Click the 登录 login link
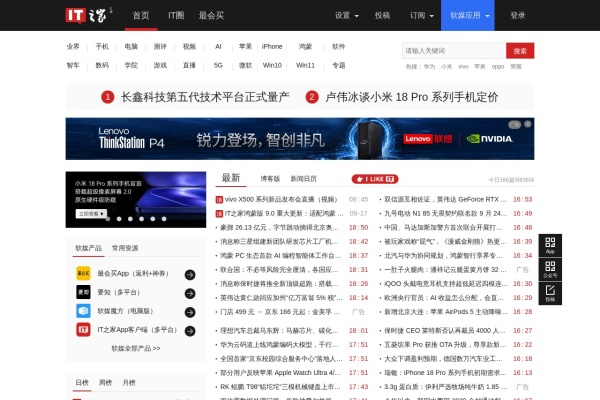Viewport: 600px width, 400px height. [x=518, y=15]
